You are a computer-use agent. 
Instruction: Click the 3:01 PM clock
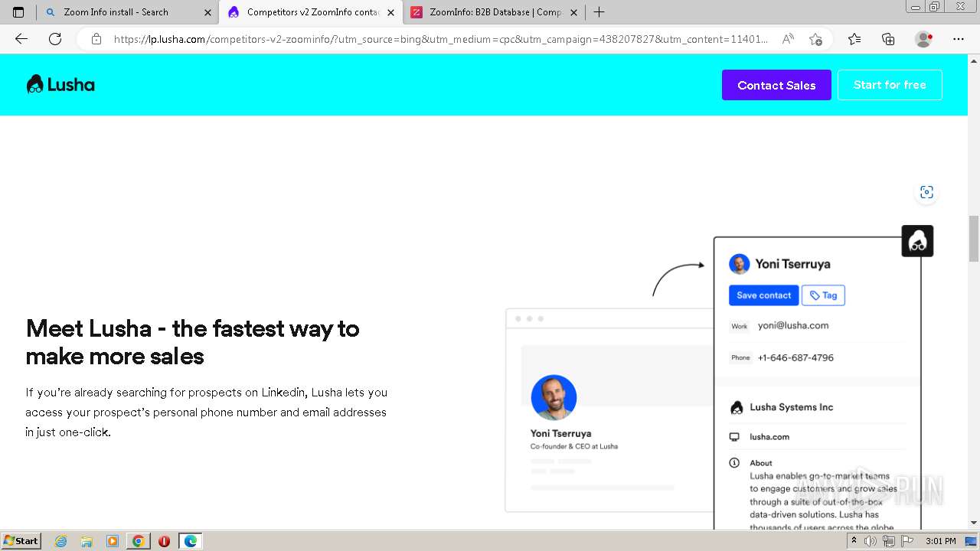click(x=940, y=541)
